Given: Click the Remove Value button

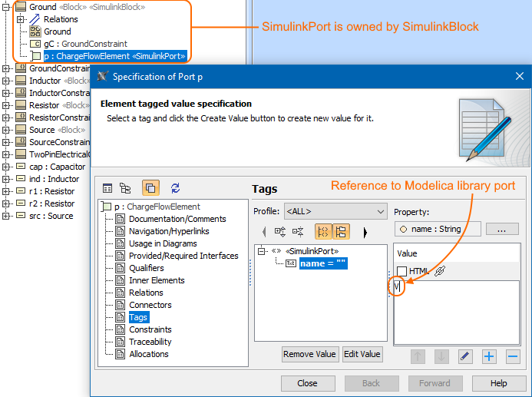Looking at the screenshot, I should click(x=310, y=354).
